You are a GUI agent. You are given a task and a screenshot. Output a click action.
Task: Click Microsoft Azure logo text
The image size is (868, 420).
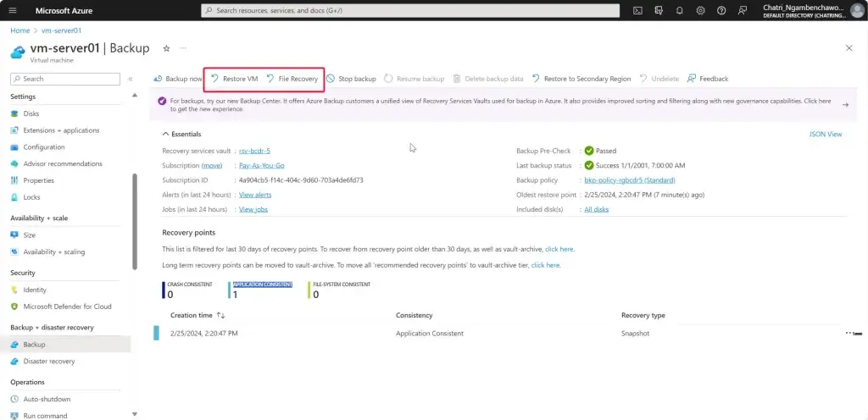tap(64, 10)
